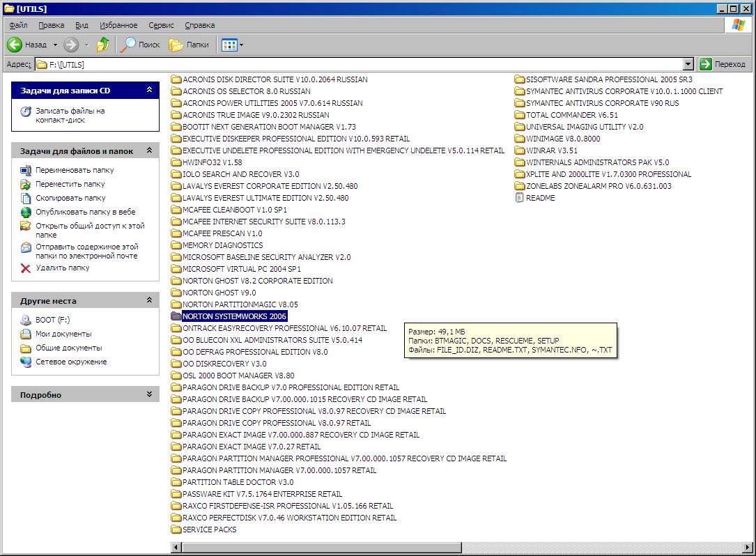The image size is (756, 556).
Task: Click the Удалить папку link
Action: coord(63,268)
